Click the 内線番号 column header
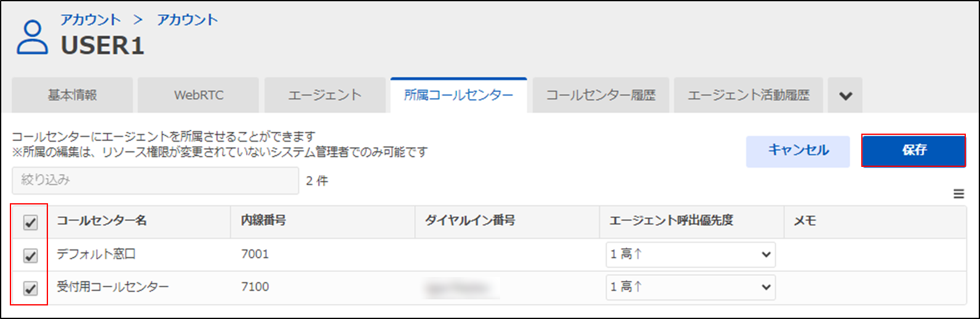 pyautogui.click(x=263, y=220)
